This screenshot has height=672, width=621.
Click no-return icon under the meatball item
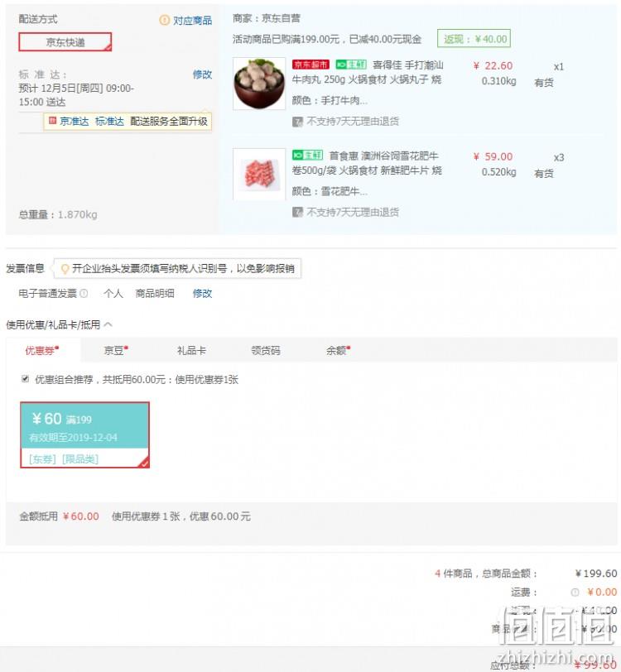point(297,122)
